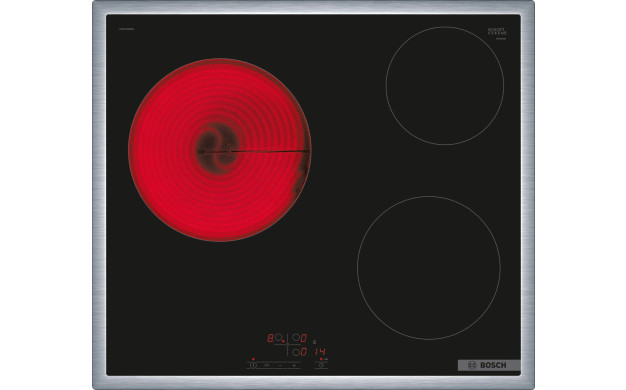Click the glowing red active burner

[220, 150]
